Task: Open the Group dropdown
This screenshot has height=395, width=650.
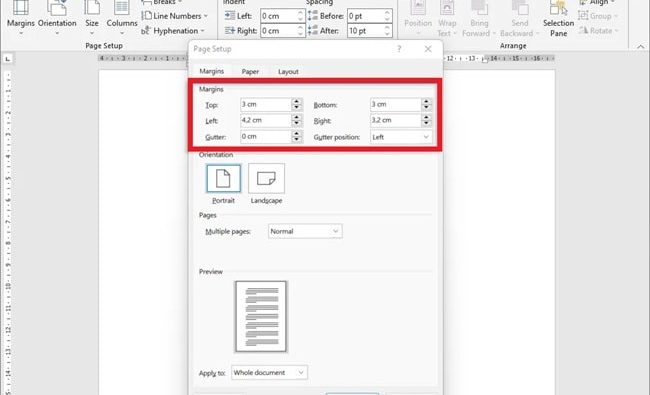Action: pyautogui.click(x=598, y=16)
